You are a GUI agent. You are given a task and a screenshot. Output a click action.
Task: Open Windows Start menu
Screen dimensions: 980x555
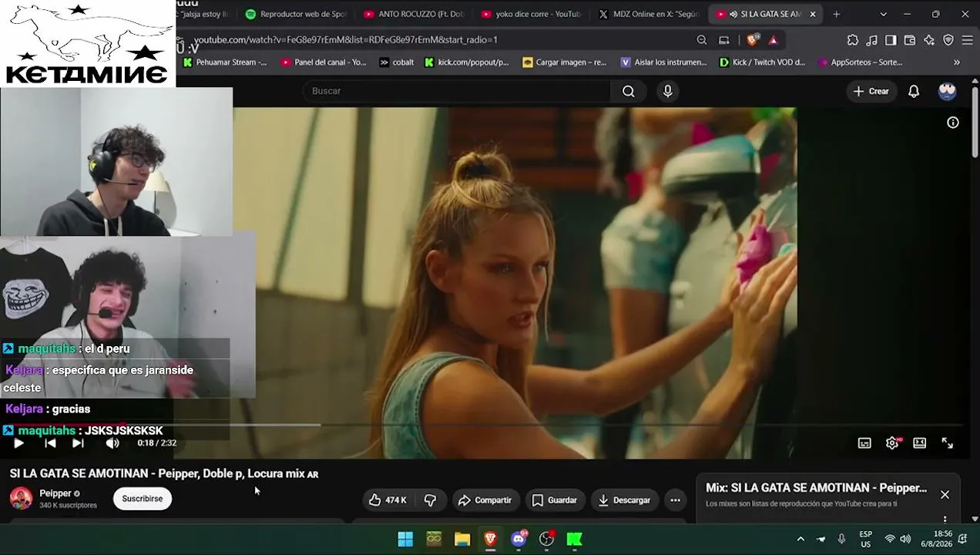pyautogui.click(x=405, y=540)
